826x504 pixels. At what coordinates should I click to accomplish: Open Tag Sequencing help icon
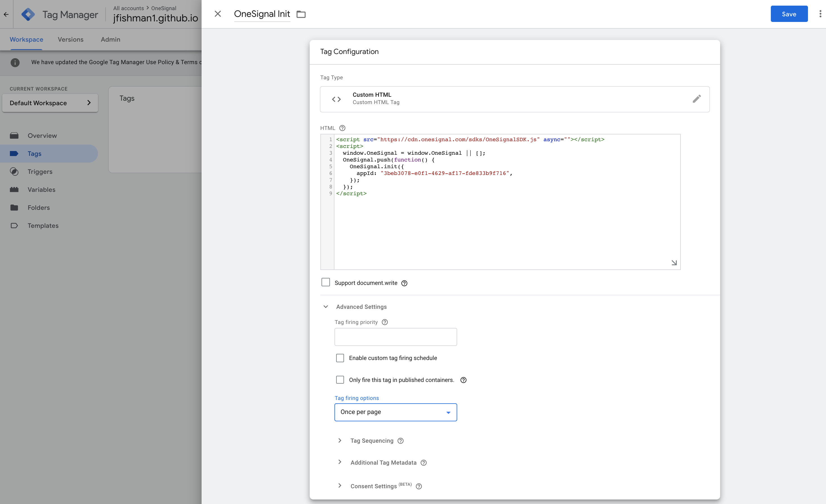point(400,441)
